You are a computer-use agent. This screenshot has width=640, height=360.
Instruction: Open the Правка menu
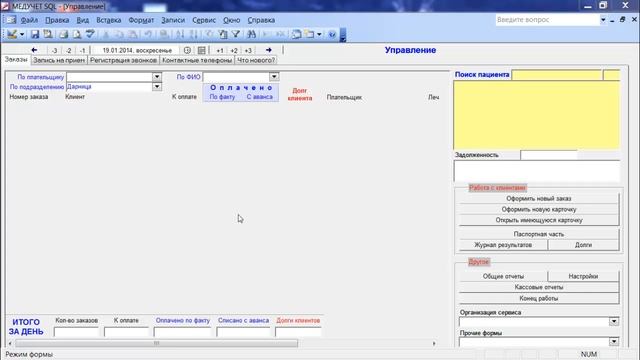pyautogui.click(x=57, y=20)
